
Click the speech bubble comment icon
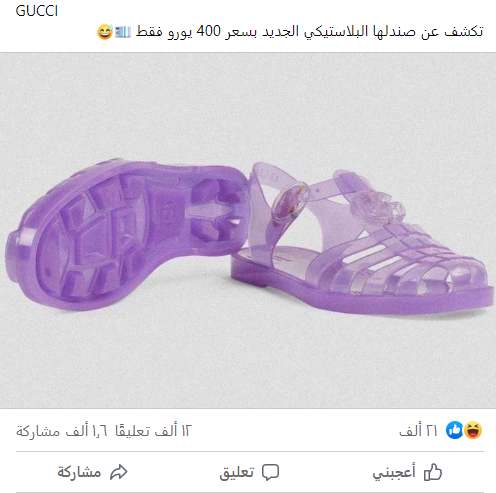click(x=270, y=472)
